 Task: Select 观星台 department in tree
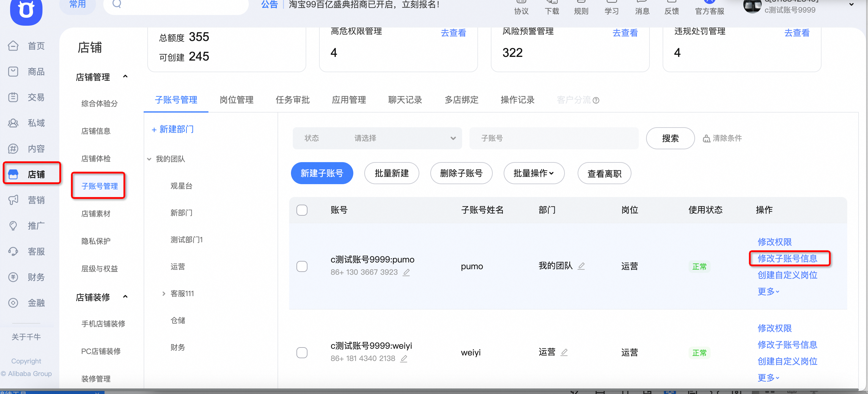point(181,186)
